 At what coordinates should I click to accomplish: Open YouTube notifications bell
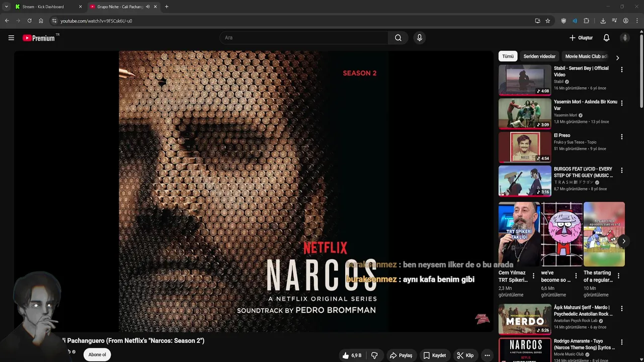click(606, 38)
